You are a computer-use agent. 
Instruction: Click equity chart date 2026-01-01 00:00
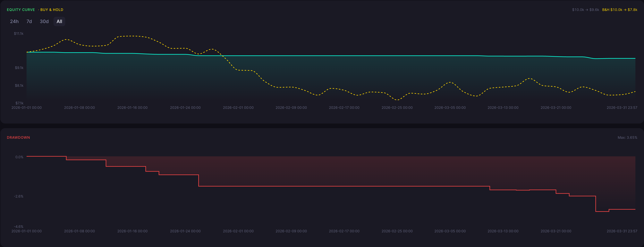27,107
